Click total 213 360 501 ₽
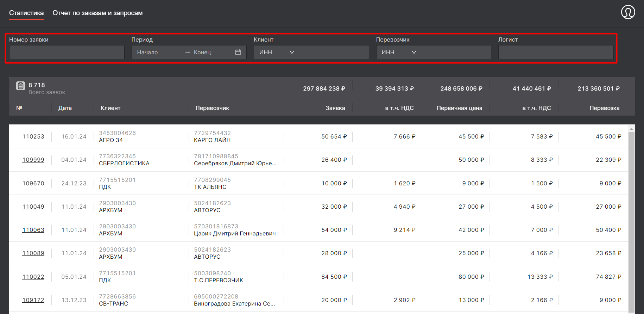 pyautogui.click(x=599, y=88)
